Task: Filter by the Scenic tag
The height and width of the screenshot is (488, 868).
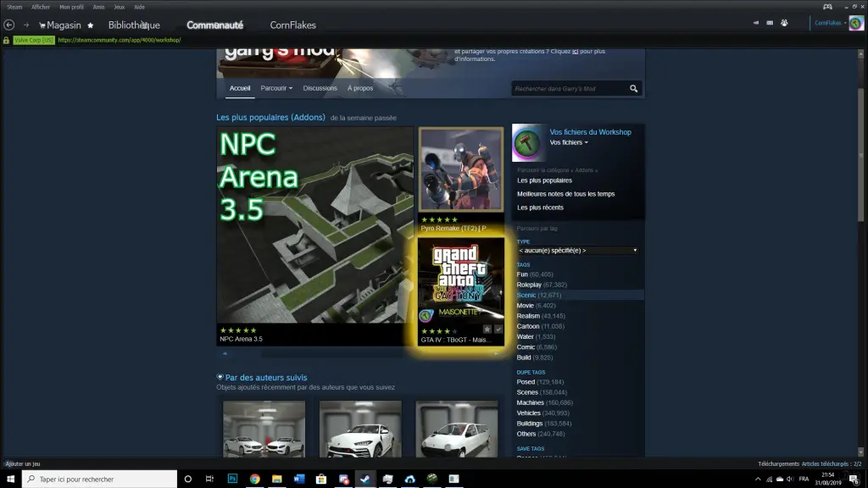Action: click(x=526, y=295)
